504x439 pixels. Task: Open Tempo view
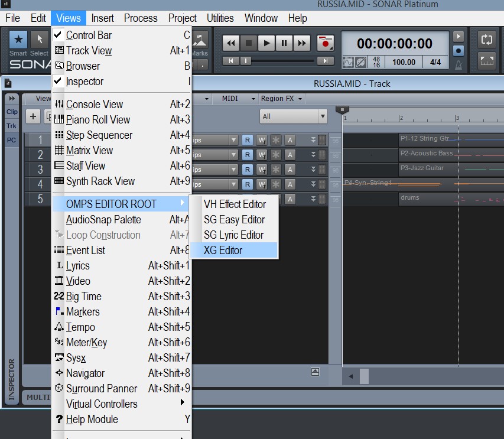coord(122,327)
